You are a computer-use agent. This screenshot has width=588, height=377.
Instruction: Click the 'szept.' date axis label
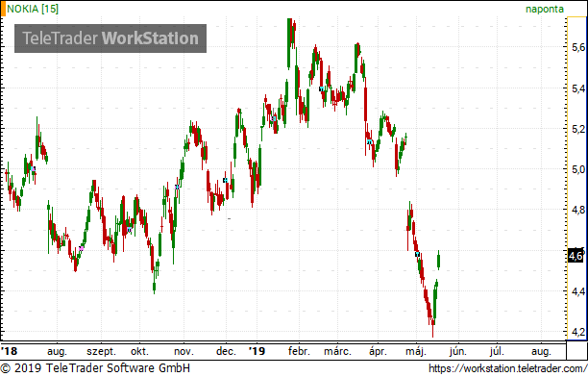[x=101, y=352]
